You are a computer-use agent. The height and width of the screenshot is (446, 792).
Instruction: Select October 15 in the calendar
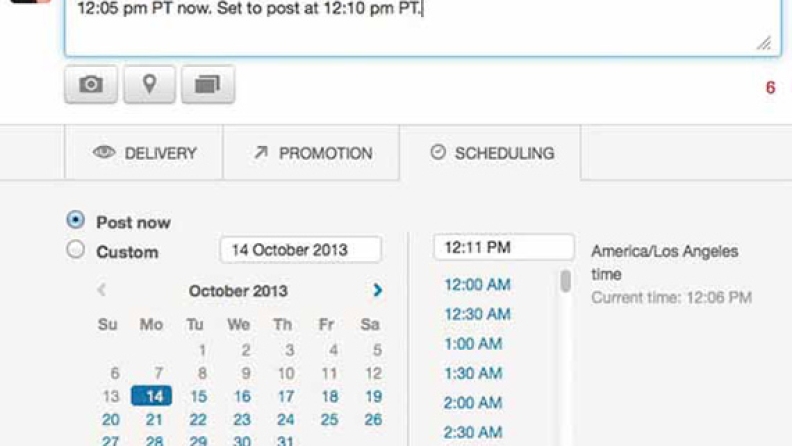pos(198,396)
